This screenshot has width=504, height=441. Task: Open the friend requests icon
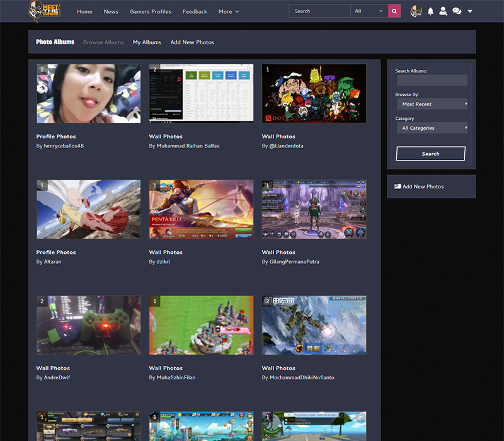(443, 11)
